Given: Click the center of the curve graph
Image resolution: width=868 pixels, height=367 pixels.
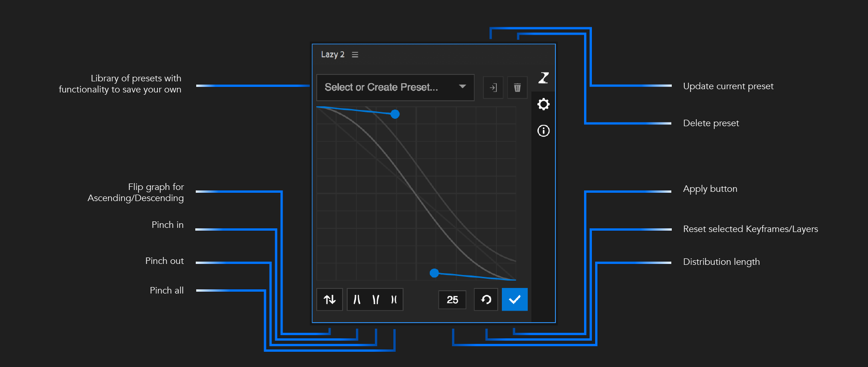Looking at the screenshot, I should point(416,193).
